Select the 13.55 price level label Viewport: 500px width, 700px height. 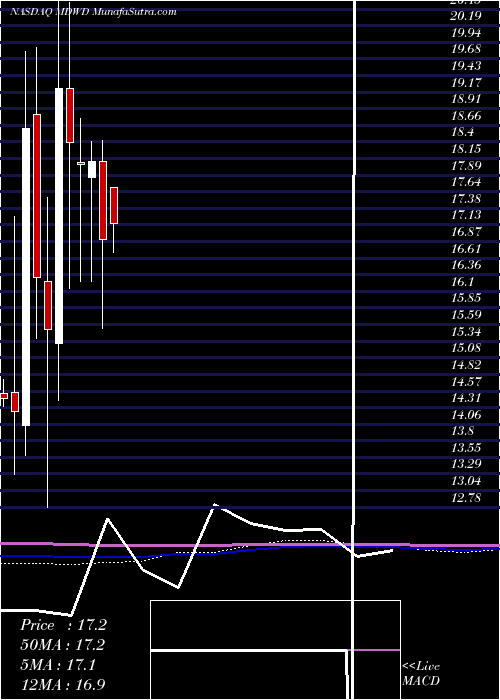point(467,447)
